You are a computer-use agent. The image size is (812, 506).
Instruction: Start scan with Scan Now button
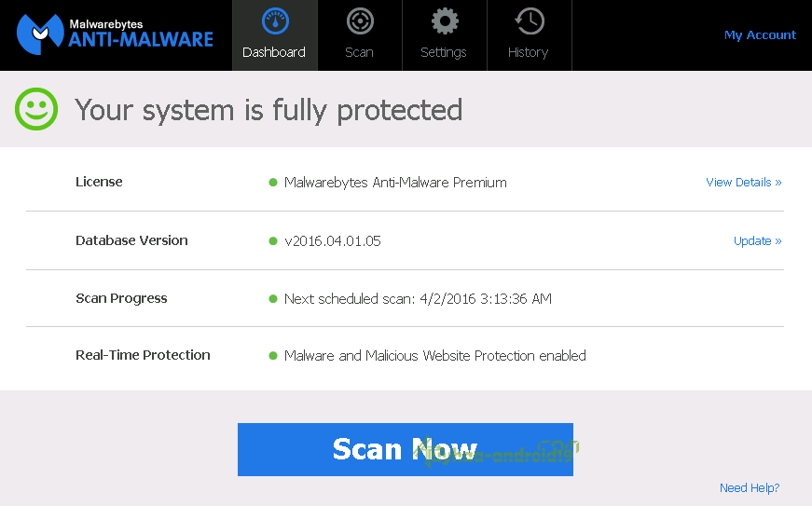pyautogui.click(x=406, y=449)
